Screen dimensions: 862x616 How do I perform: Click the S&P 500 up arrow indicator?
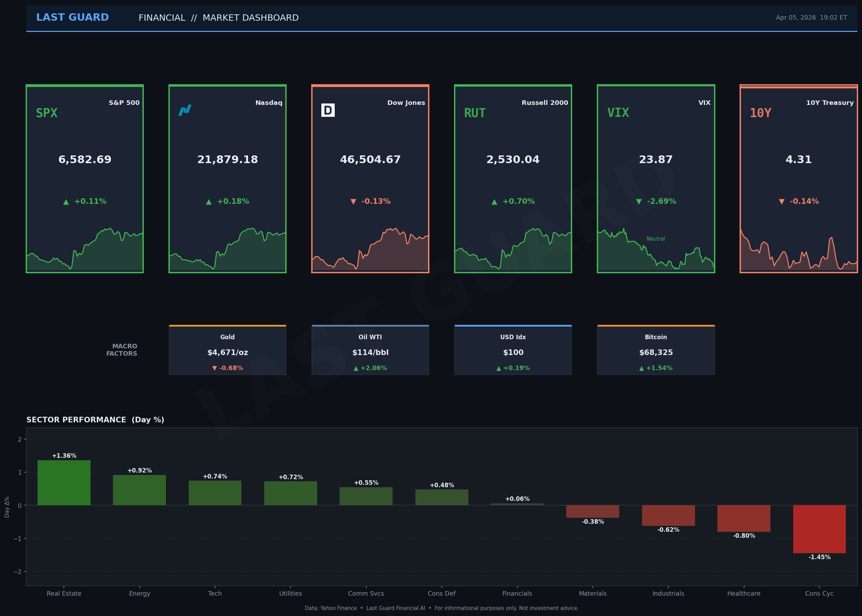click(x=66, y=202)
